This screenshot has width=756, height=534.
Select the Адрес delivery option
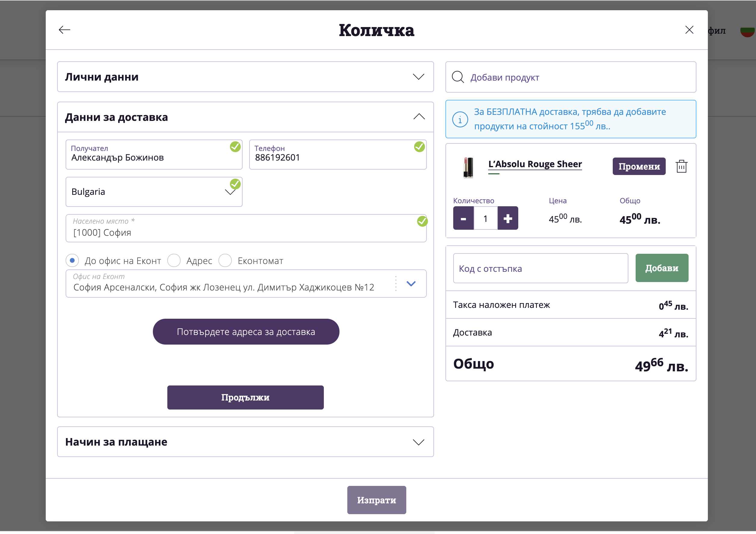click(x=174, y=261)
